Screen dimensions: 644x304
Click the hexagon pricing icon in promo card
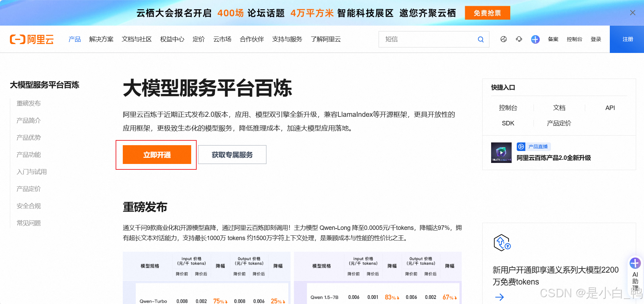coord(502,243)
